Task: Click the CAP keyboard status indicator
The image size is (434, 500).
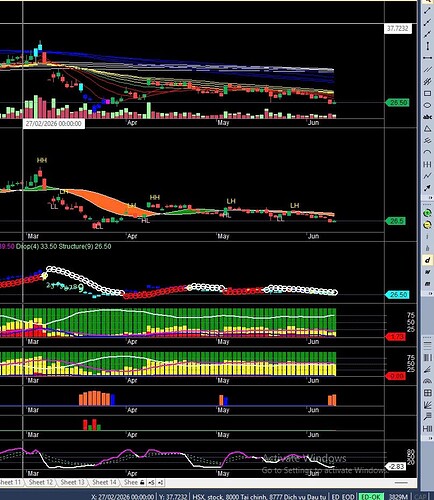Action: pyautogui.click(x=421, y=497)
